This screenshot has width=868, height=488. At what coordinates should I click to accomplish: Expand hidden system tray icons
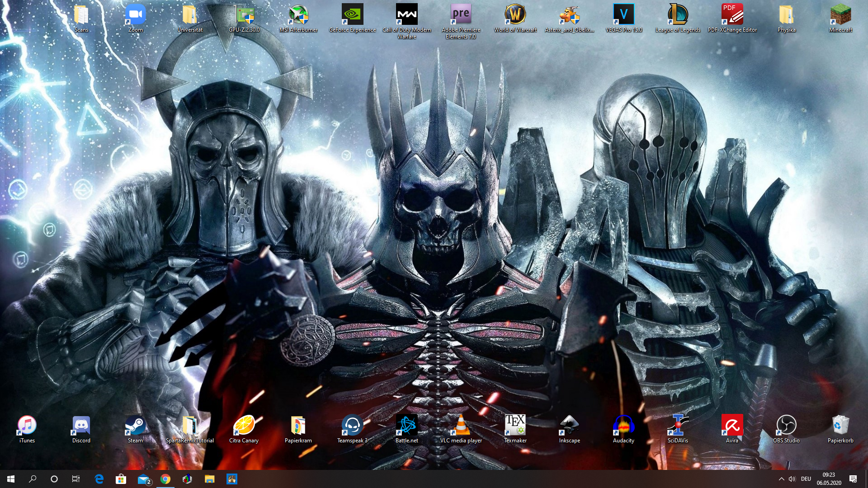click(x=781, y=479)
